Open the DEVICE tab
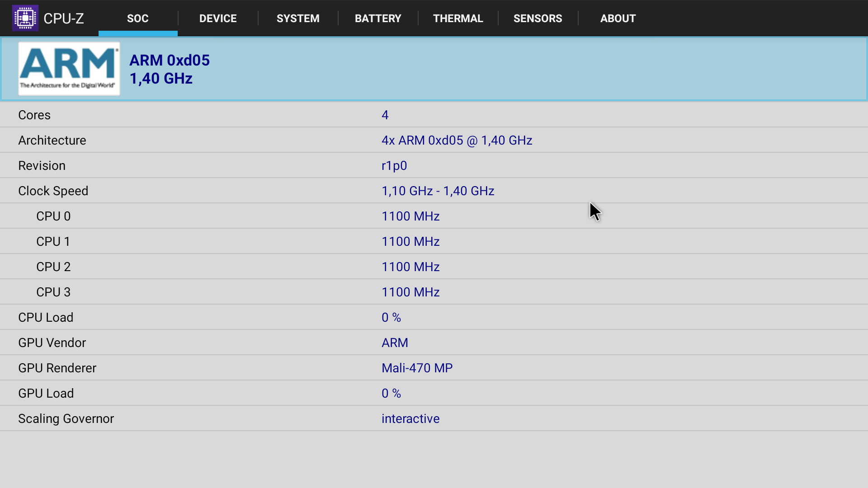868x488 pixels. point(218,19)
